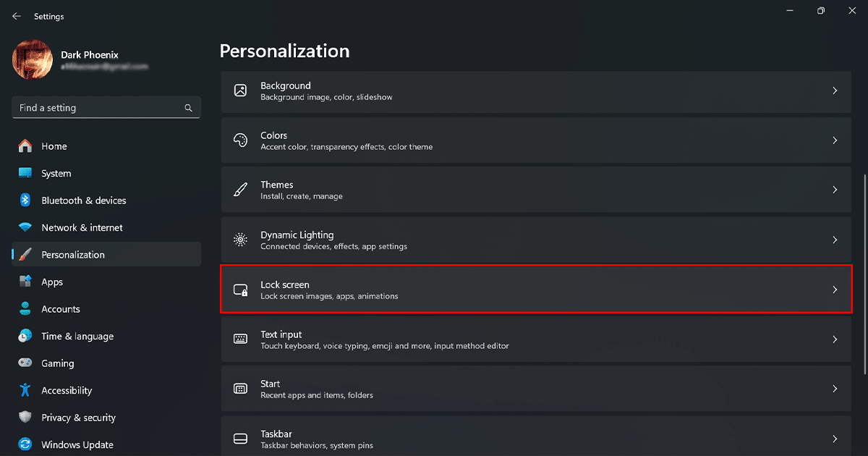Click the search magnifier icon
This screenshot has height=456, width=868.
(x=188, y=108)
